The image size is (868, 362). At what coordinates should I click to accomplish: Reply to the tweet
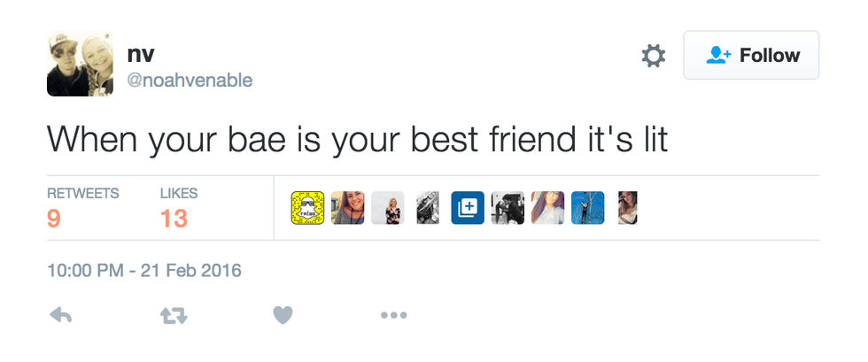pos(61,314)
